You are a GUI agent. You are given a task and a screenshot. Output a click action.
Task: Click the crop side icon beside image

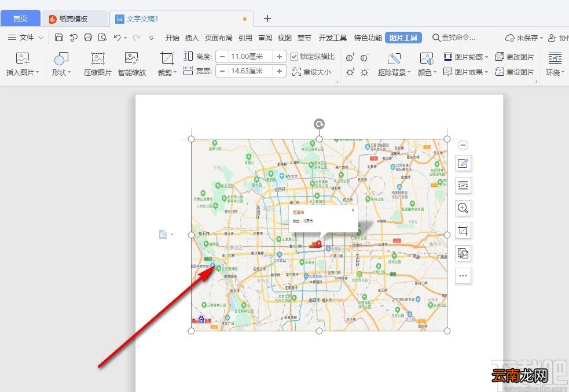tap(463, 231)
